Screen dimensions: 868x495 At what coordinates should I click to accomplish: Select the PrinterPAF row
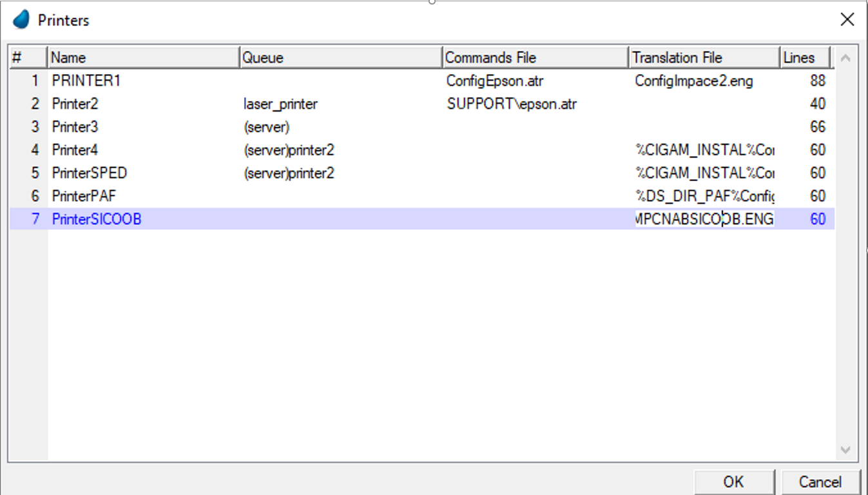coord(84,196)
